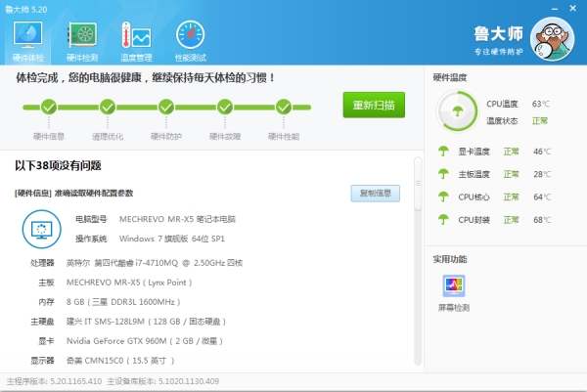Click the 硬件防护 step checkmark

pos(166,108)
